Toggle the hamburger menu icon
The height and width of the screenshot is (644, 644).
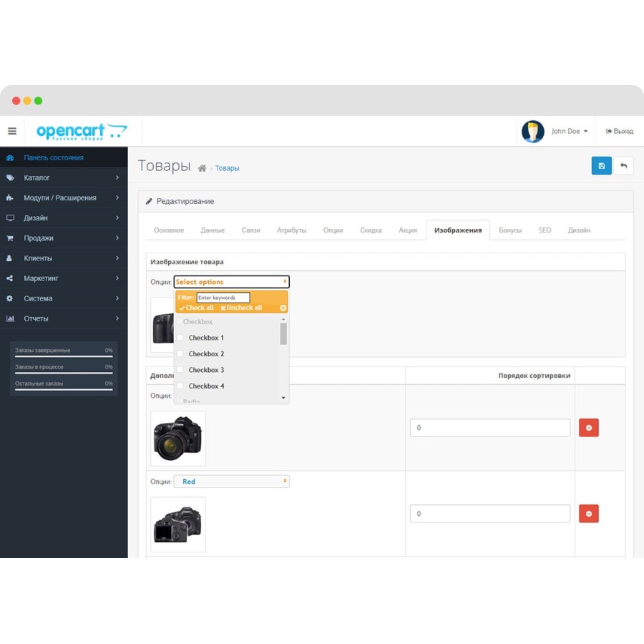[x=12, y=131]
